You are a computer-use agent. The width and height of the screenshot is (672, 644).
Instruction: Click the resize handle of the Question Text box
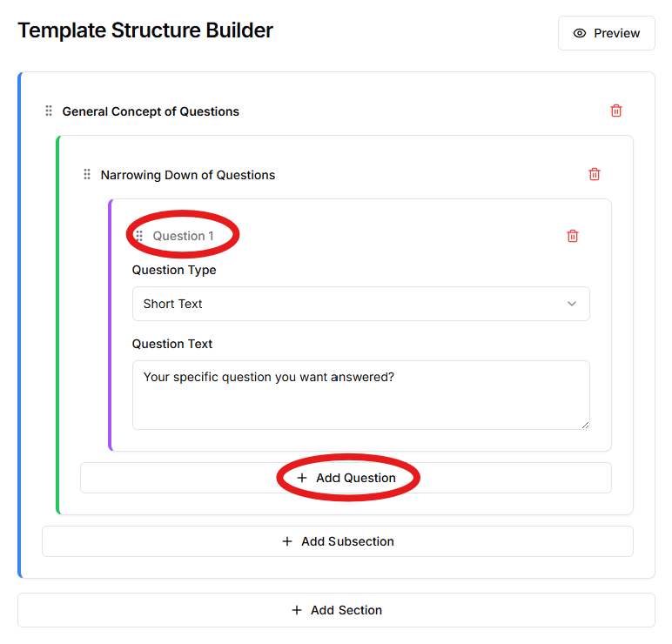click(585, 425)
